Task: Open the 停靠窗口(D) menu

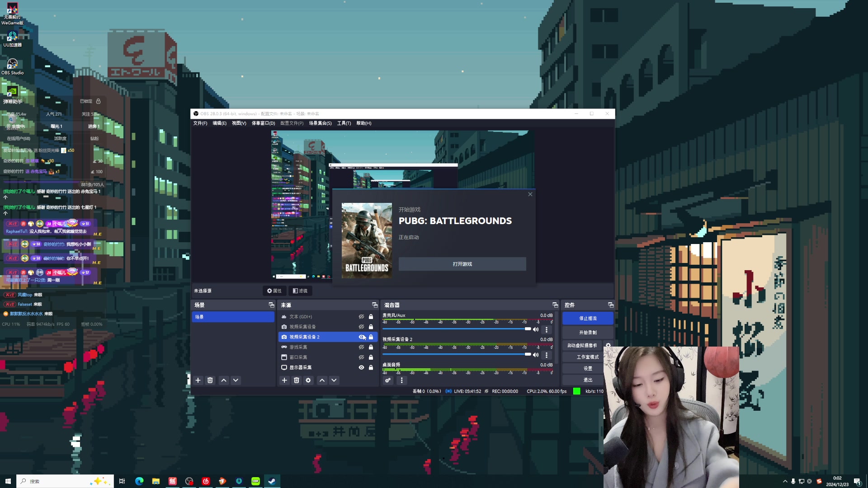Action: [x=263, y=123]
